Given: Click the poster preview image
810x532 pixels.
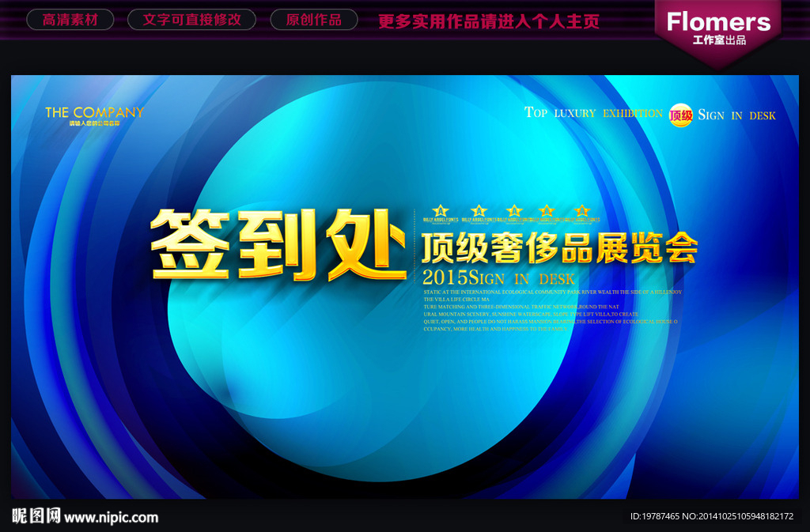Looking at the screenshot, I should (x=405, y=287).
